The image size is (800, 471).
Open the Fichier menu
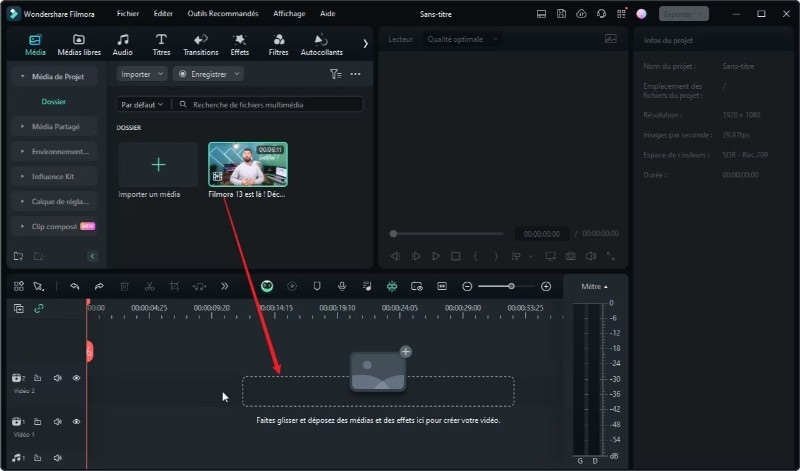click(x=128, y=14)
